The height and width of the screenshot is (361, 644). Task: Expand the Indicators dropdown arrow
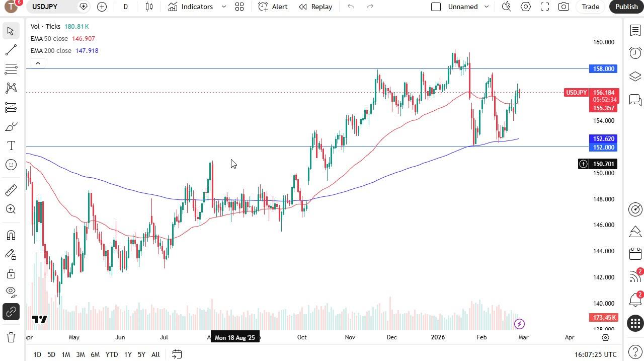pyautogui.click(x=224, y=7)
